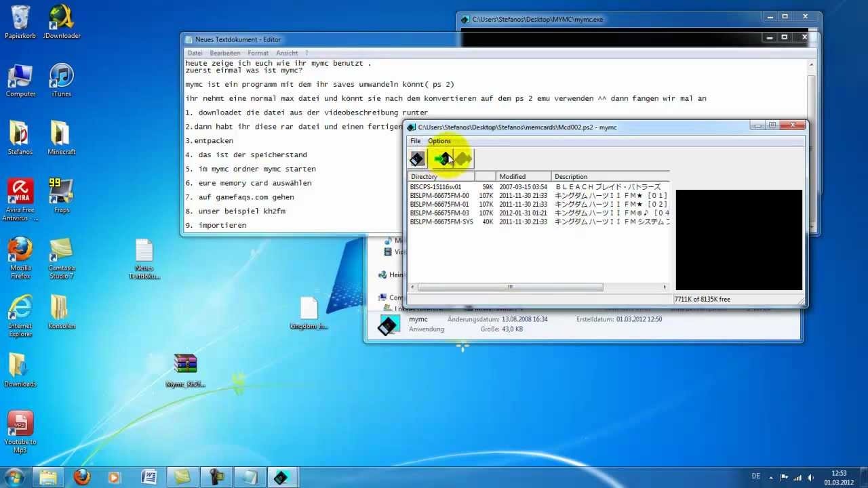Click the mymc application icon in Explorer details

389,325
